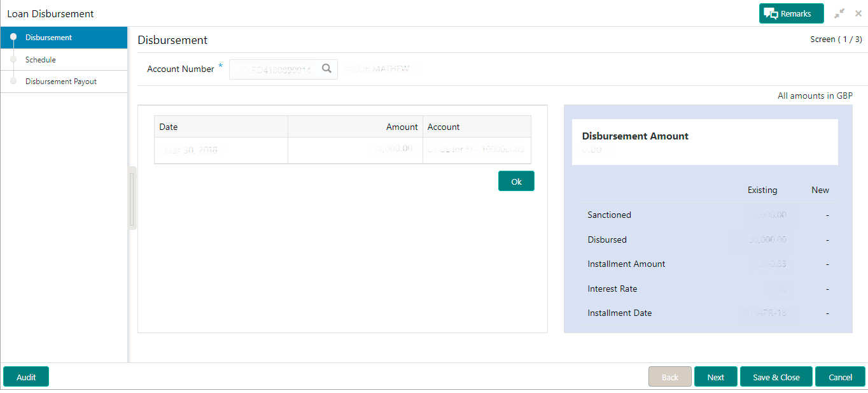Open the Remarks panel

[x=791, y=13]
